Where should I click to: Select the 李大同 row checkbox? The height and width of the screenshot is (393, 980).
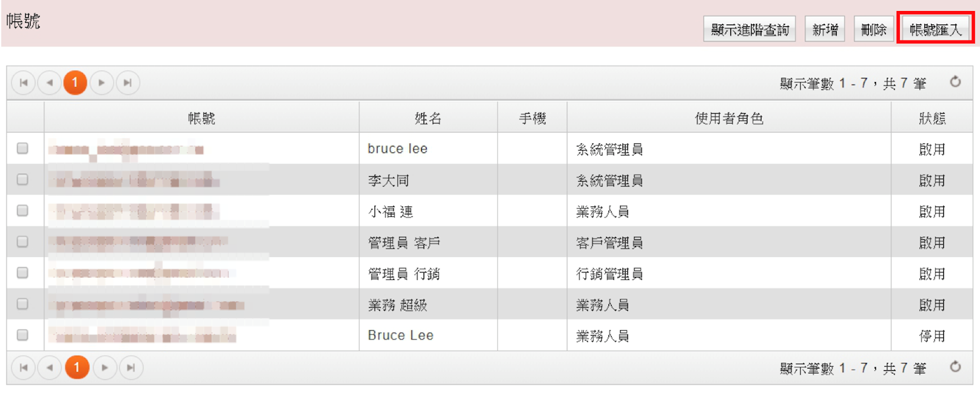pyautogui.click(x=23, y=179)
